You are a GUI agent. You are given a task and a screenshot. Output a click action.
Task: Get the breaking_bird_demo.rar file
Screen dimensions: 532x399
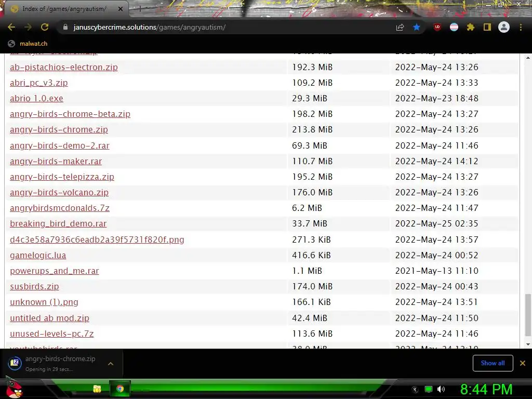click(x=58, y=223)
